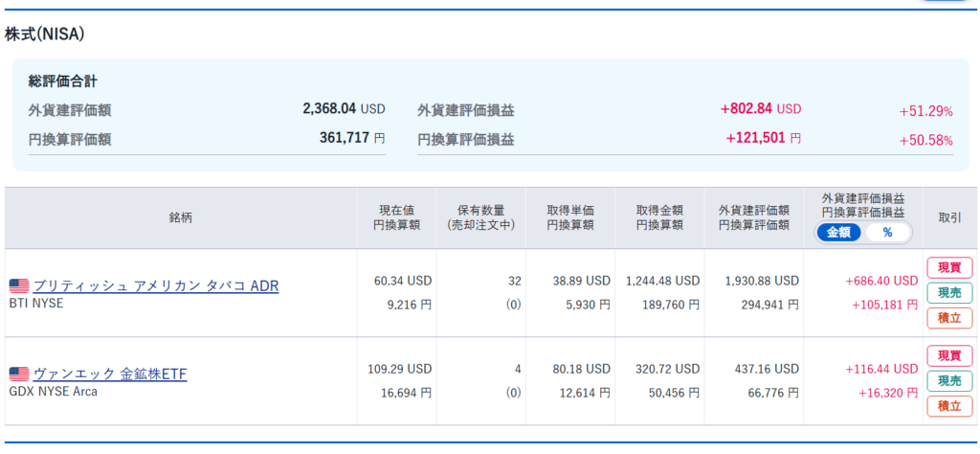Viewport: 980px width, 454px height.
Task: Open the ヴァンエック 金鉱株ETF detail link
Action: tap(110, 375)
